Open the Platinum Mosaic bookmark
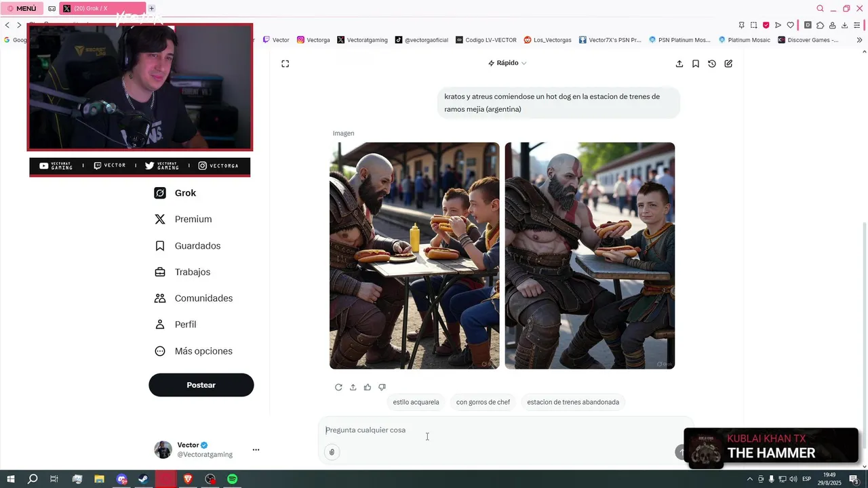Image resolution: width=868 pixels, height=488 pixels. pyautogui.click(x=745, y=40)
